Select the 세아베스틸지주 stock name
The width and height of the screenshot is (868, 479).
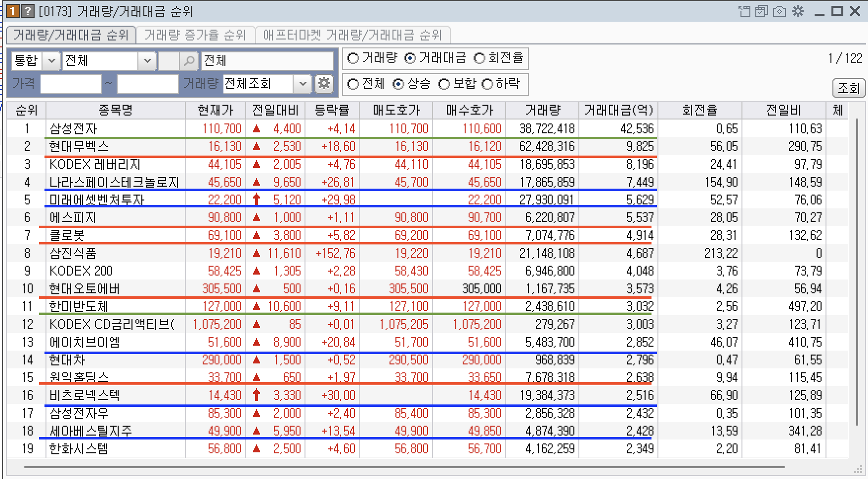pyautogui.click(x=90, y=431)
